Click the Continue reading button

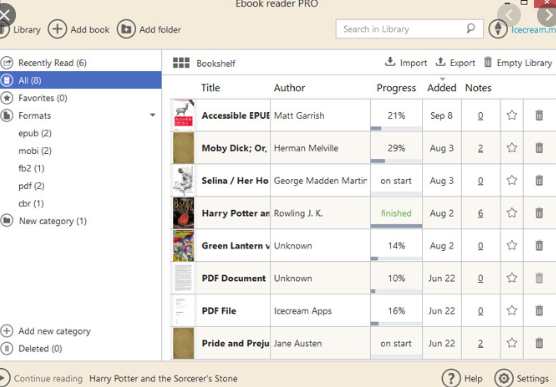click(41, 378)
